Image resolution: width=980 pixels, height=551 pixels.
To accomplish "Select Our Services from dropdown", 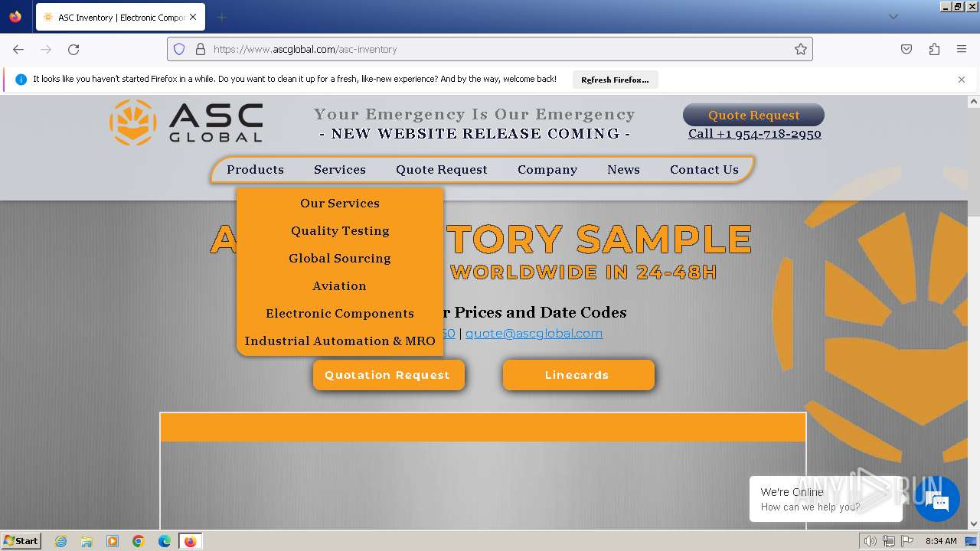I will click(x=340, y=204).
